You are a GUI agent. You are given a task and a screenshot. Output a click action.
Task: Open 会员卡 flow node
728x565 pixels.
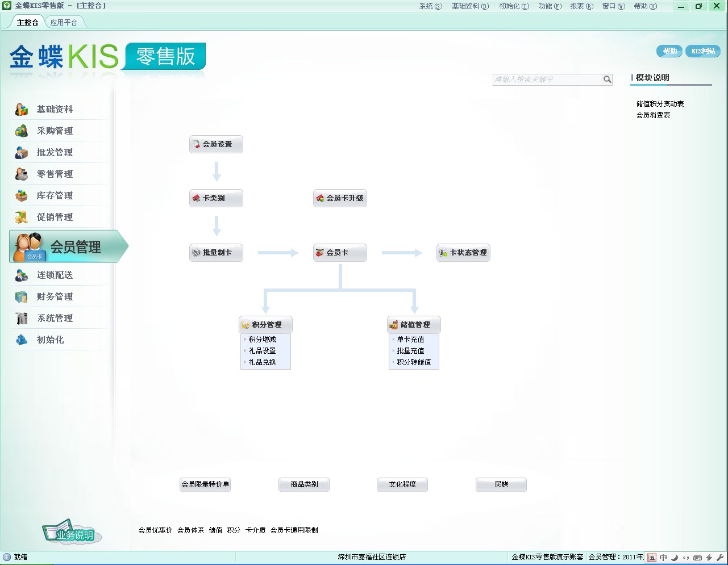pyautogui.click(x=340, y=253)
